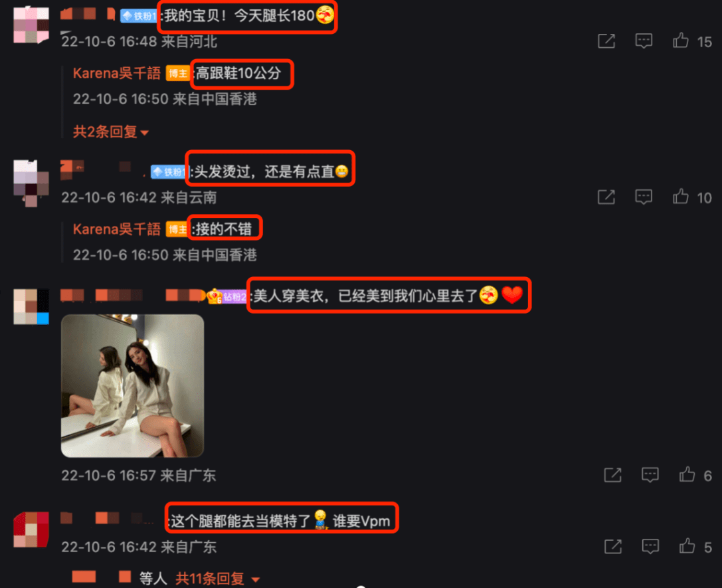Image resolution: width=722 pixels, height=588 pixels.
Task: Like the 头发烫过 comment with 10 likes
Action: coord(681,197)
